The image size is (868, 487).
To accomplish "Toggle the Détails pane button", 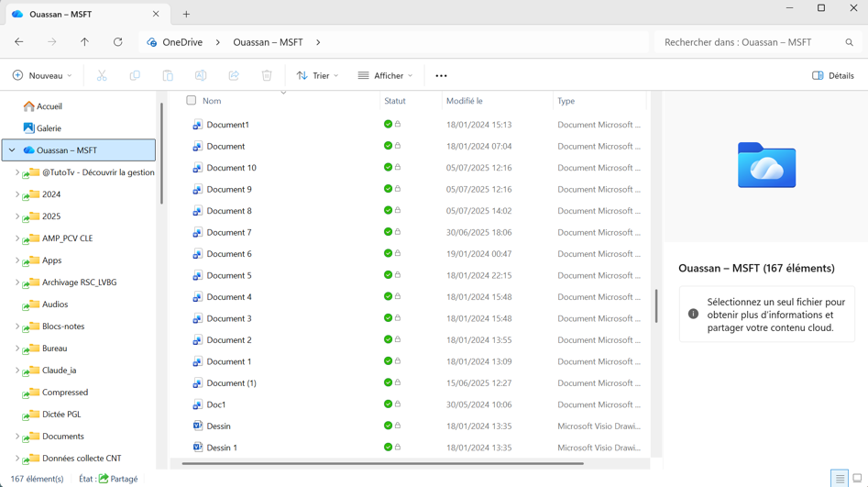I will (832, 75).
